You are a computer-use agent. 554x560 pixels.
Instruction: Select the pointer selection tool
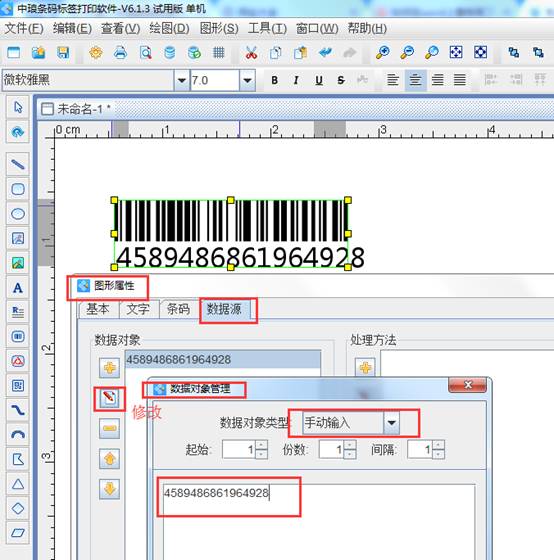pyautogui.click(x=18, y=107)
